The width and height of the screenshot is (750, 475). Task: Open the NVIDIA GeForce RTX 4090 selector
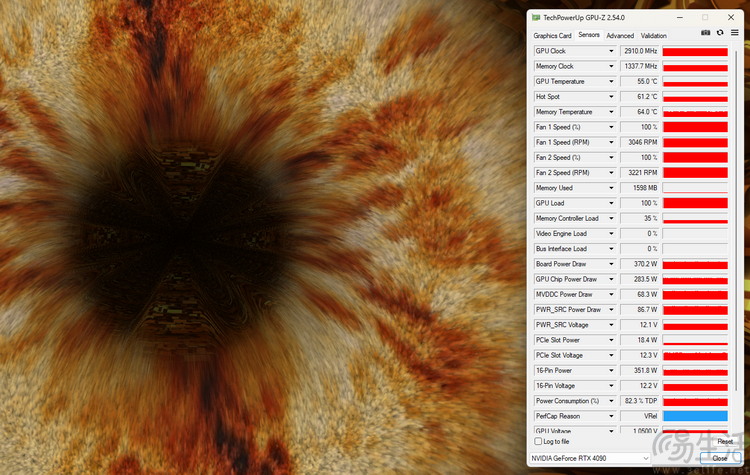click(590, 458)
